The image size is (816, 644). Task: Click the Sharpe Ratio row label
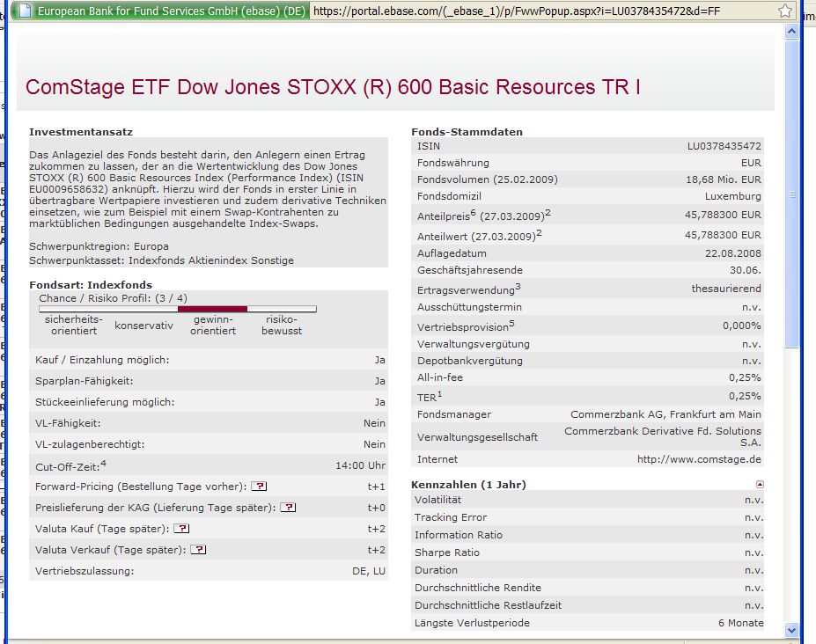447,553
